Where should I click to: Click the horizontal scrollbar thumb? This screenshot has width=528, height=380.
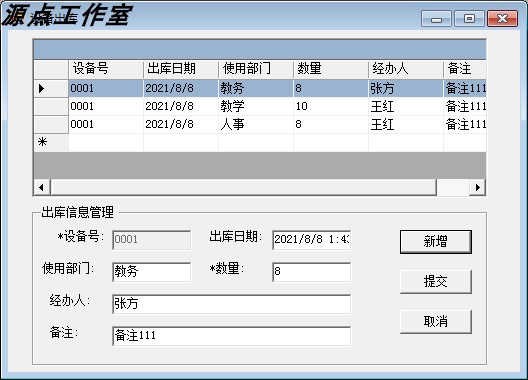[x=243, y=187]
